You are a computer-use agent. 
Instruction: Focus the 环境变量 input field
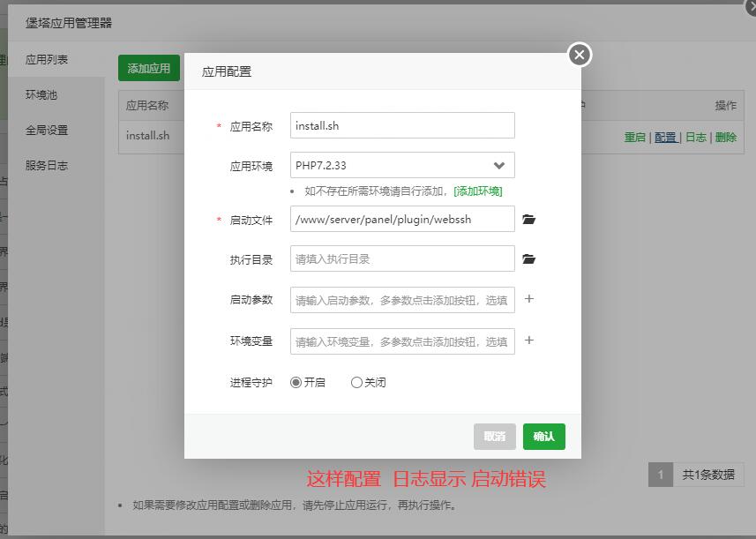402,341
